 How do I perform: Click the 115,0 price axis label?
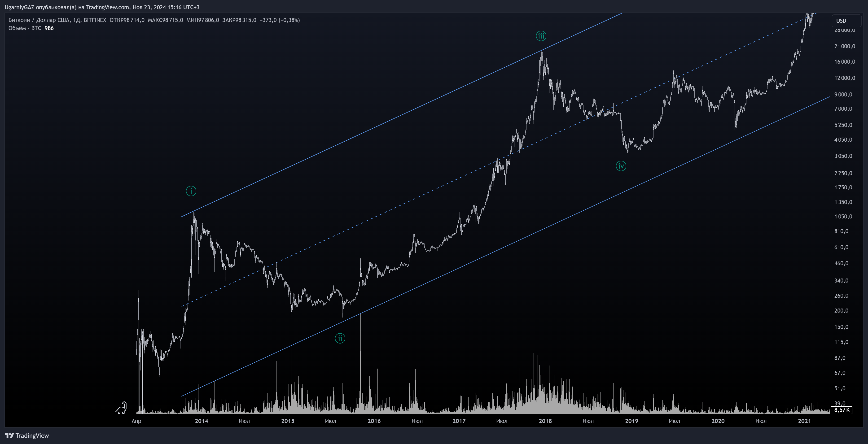(841, 342)
